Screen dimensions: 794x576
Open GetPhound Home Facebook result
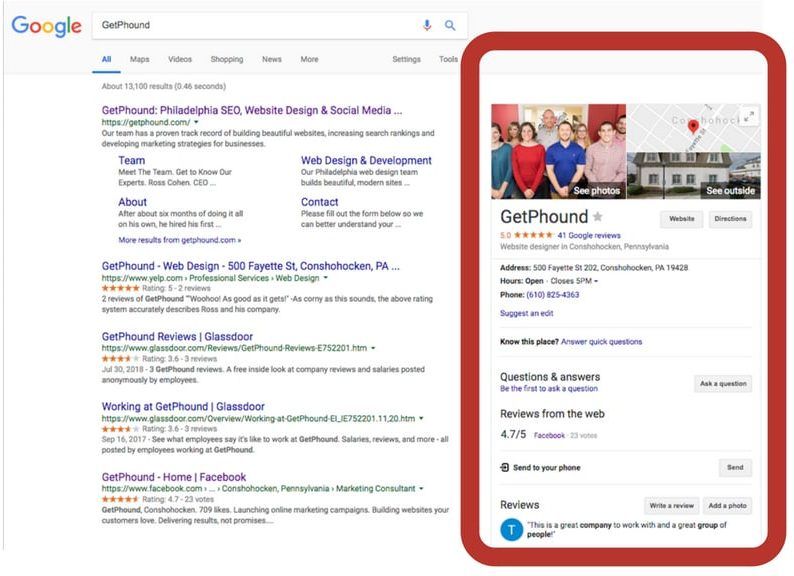pyautogui.click(x=174, y=477)
